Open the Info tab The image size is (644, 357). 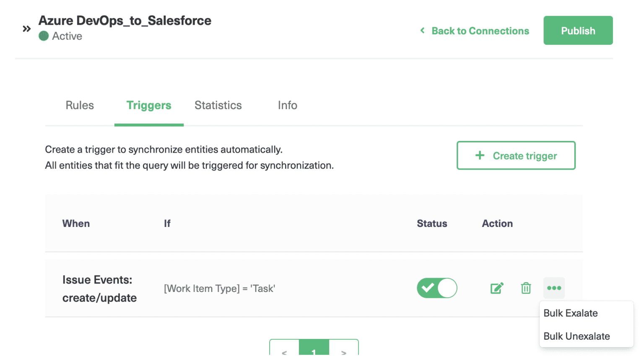coord(287,105)
